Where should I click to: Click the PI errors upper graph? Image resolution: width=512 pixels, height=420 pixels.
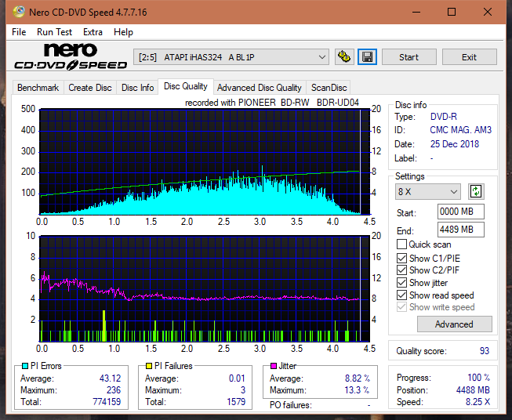[x=205, y=162]
